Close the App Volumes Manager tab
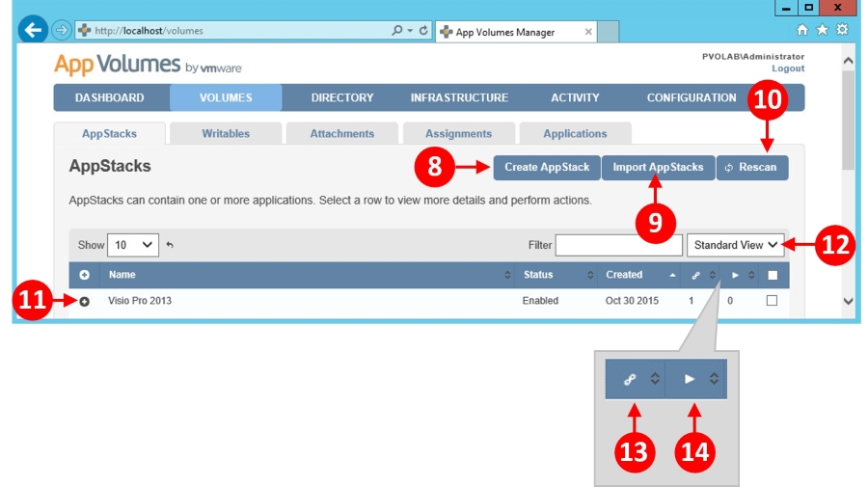Viewport: 868px width, 487px height. [588, 32]
